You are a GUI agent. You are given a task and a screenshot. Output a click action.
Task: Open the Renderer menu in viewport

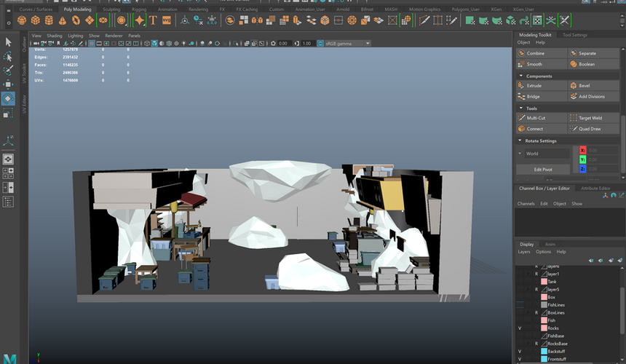point(114,36)
